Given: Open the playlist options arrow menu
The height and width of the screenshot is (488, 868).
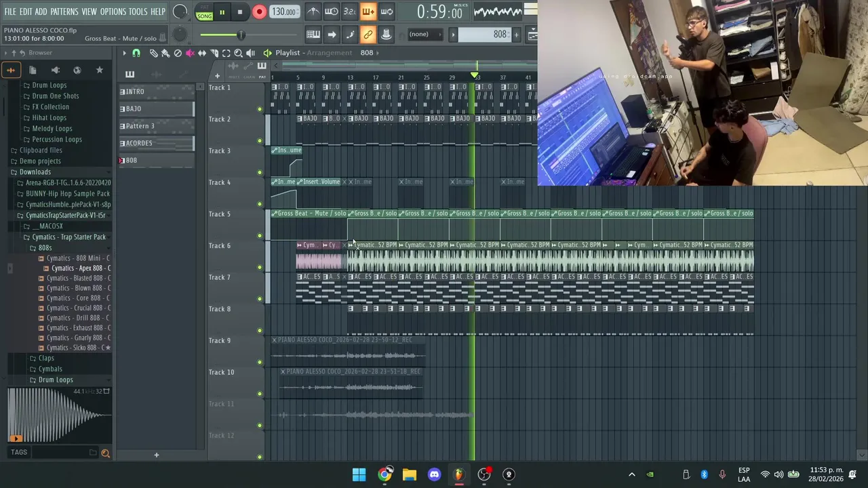Looking at the screenshot, I should (123, 53).
